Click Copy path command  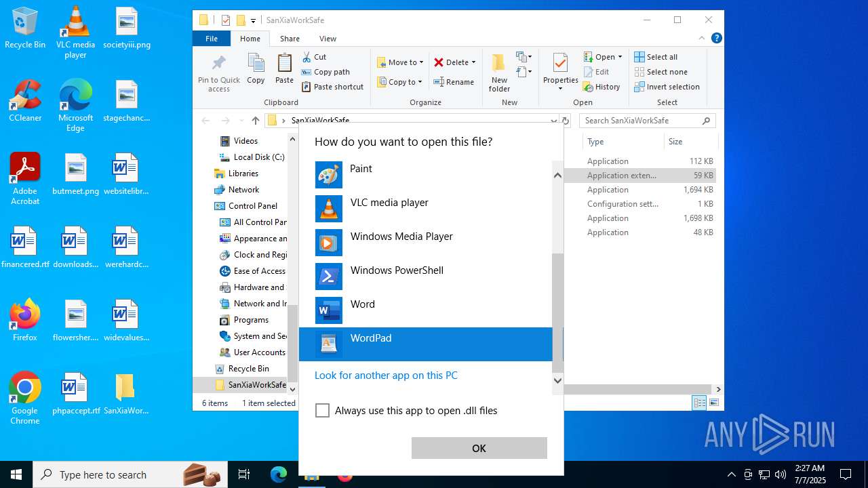tap(325, 72)
